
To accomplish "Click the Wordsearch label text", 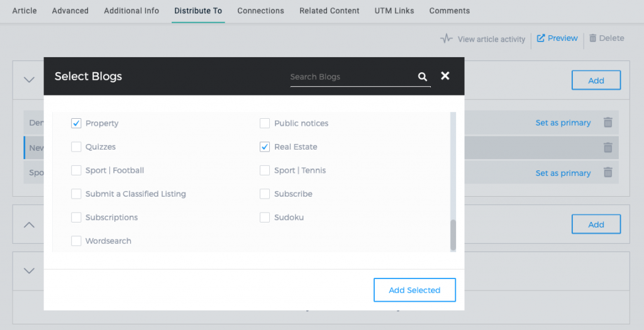I will [x=108, y=241].
